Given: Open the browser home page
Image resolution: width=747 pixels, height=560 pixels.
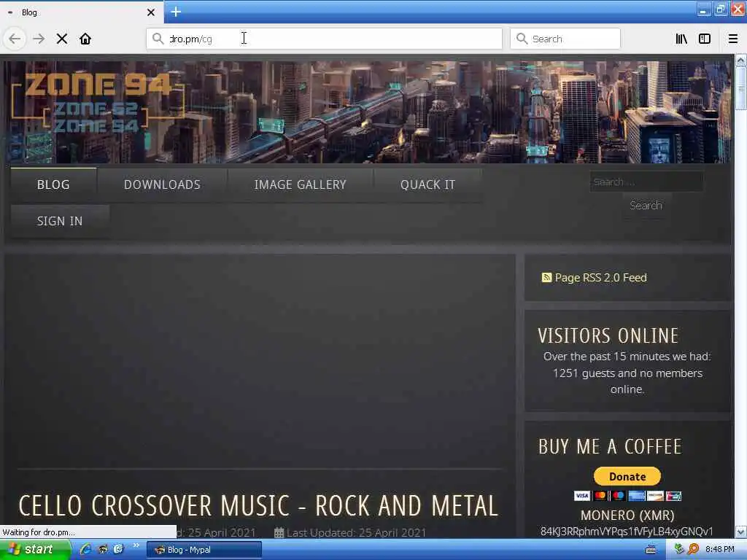Looking at the screenshot, I should [85, 39].
